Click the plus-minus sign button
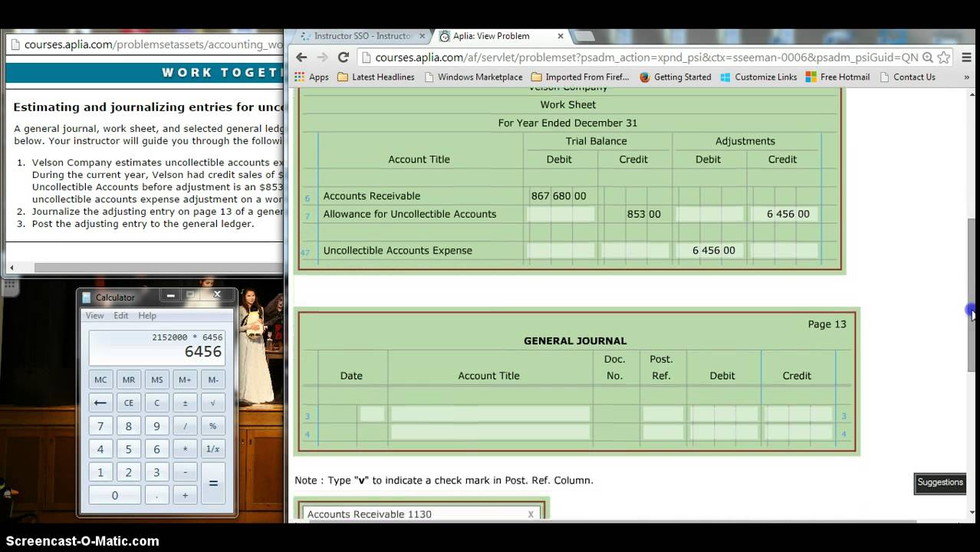Viewport: 980px width, 552px height. click(185, 402)
